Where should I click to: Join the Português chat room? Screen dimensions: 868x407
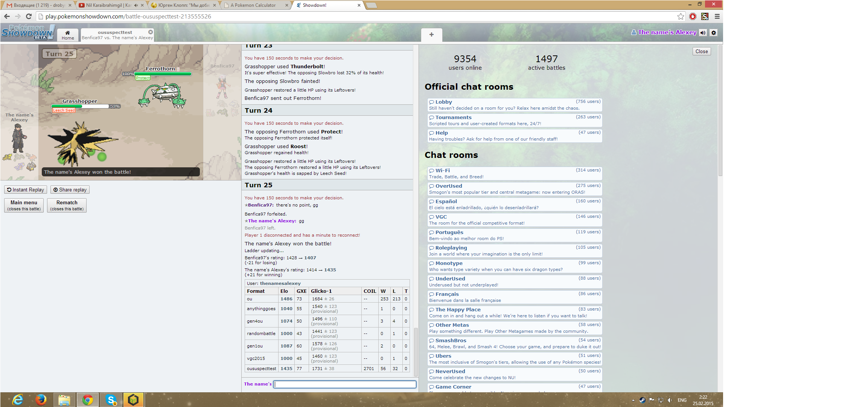pos(515,236)
